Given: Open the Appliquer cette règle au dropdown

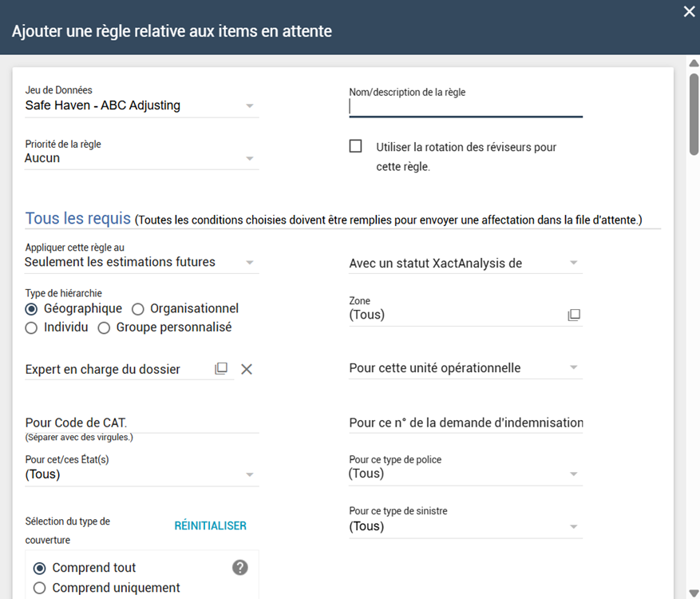Looking at the screenshot, I should point(249,262).
